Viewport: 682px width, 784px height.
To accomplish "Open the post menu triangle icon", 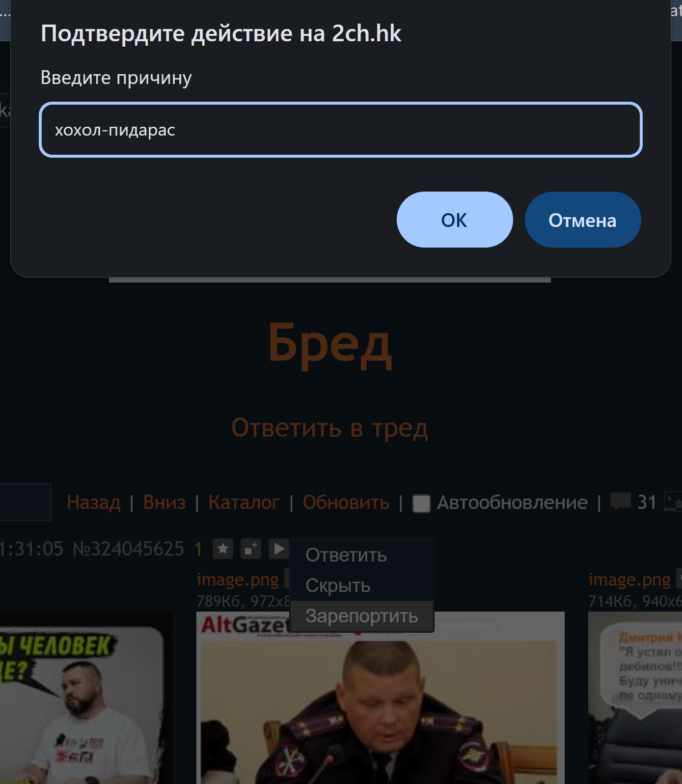I will pyautogui.click(x=278, y=548).
